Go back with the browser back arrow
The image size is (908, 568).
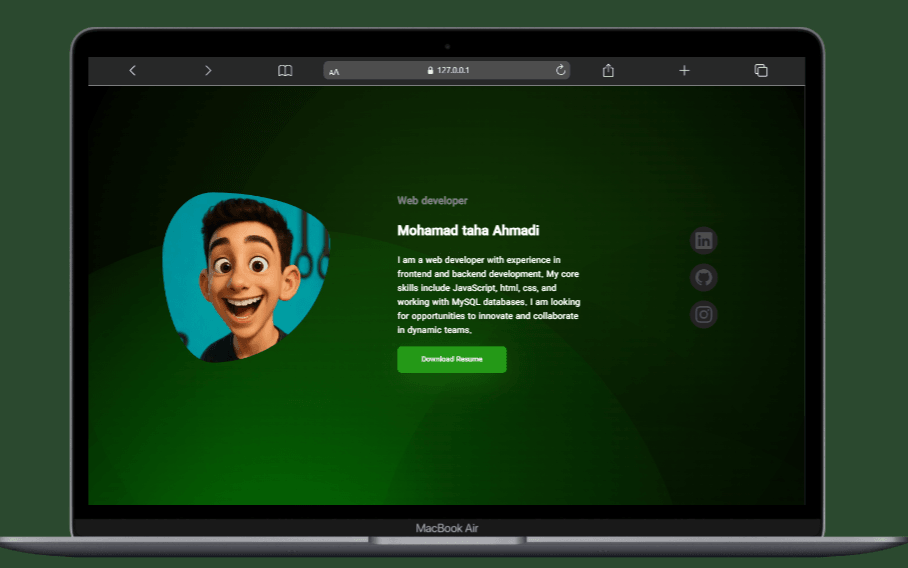coord(133,71)
